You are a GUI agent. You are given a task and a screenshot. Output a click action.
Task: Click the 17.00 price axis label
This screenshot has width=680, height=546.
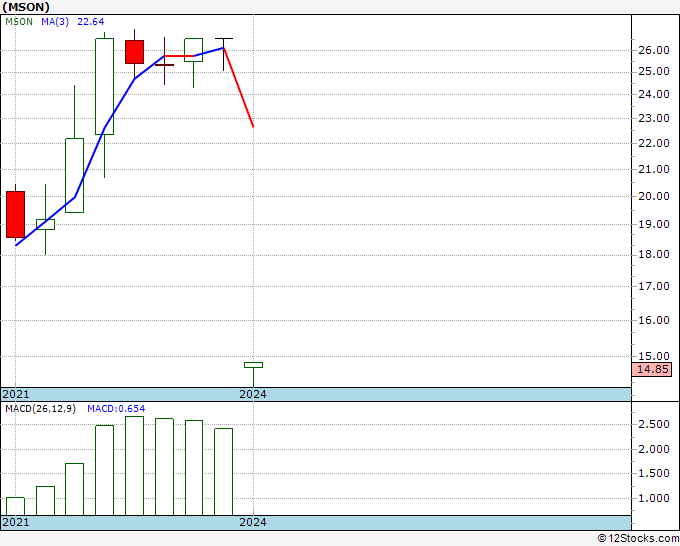click(654, 286)
